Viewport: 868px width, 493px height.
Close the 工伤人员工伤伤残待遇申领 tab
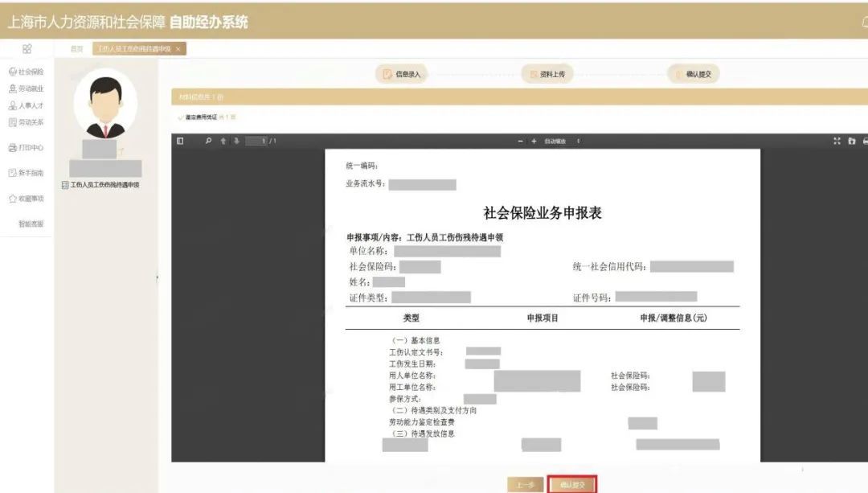[x=178, y=49]
